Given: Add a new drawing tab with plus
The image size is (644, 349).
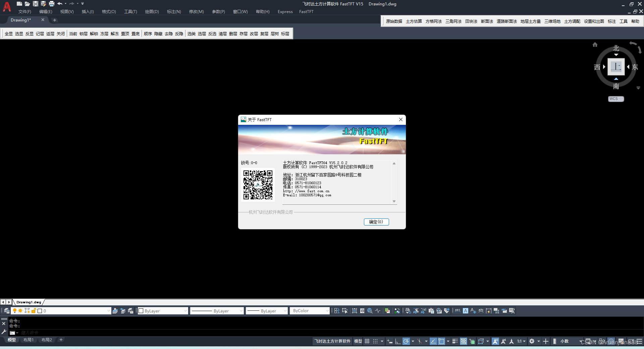Looking at the screenshot, I should click(x=55, y=20).
